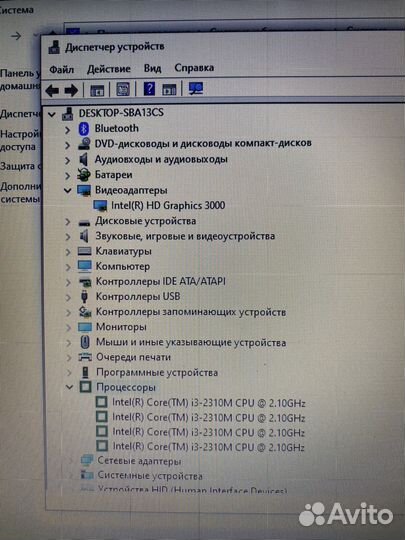Viewport: 405px width, 540px height.
Task: Select the Компьютер tree item
Action: pyautogui.click(x=123, y=267)
